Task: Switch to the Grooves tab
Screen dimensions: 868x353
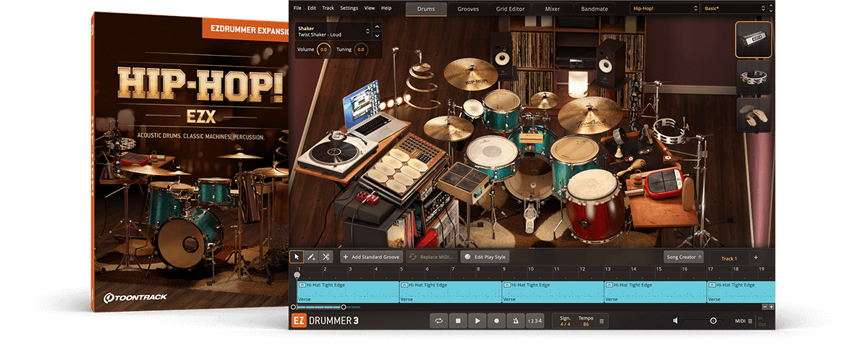Action: coord(469,9)
